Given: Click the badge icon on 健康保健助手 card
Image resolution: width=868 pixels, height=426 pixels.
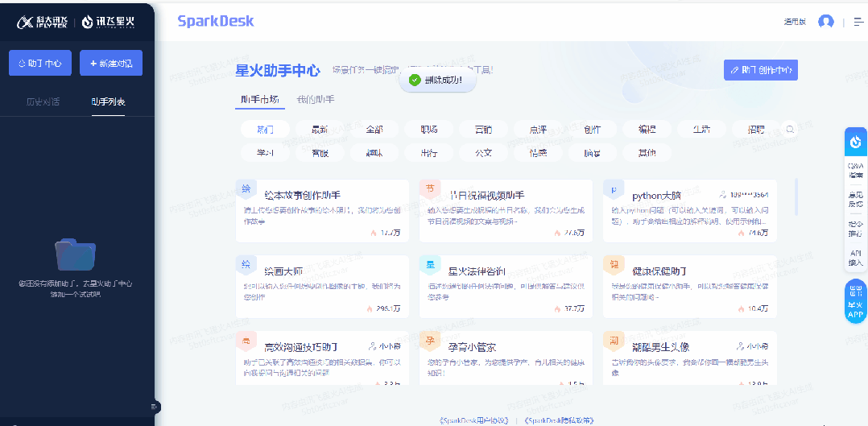Looking at the screenshot, I should 614,265.
